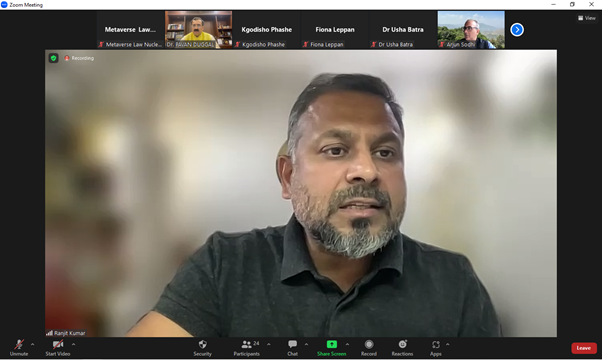Open the Apps icon
This screenshot has height=360, width=604.
coord(436,344)
